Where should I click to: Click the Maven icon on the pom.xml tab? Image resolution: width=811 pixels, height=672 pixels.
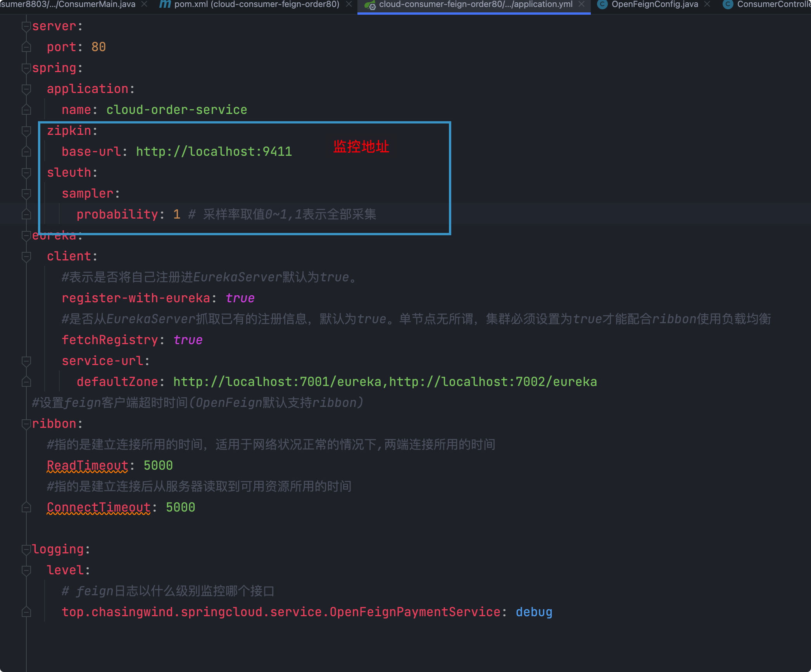click(165, 4)
